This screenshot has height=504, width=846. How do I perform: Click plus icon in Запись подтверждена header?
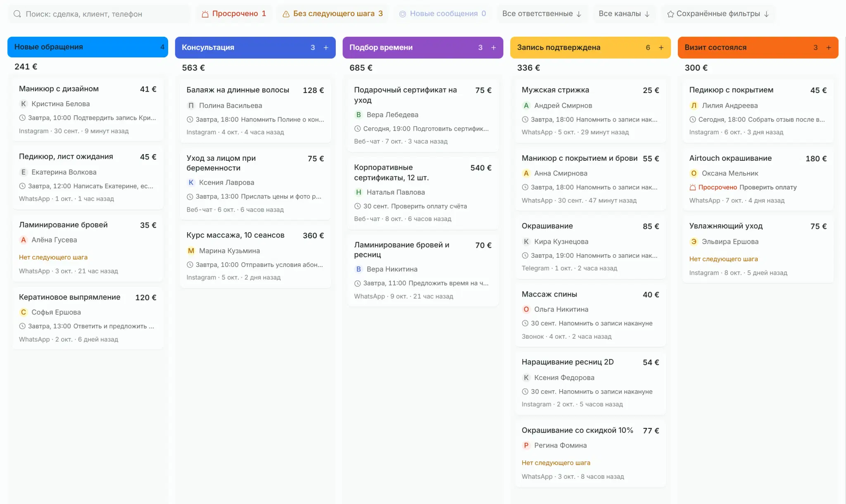click(x=661, y=48)
